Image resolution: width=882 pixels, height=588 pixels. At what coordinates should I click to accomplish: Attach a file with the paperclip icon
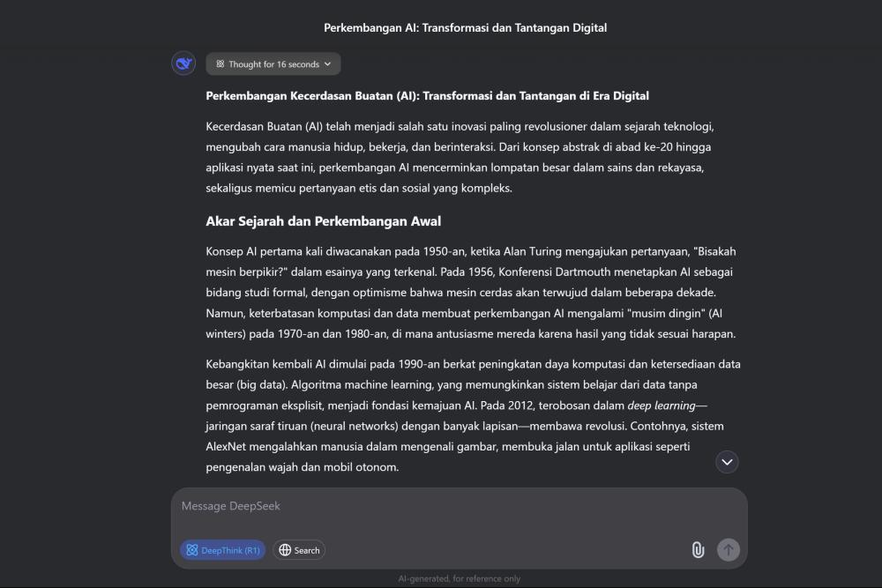pos(698,550)
